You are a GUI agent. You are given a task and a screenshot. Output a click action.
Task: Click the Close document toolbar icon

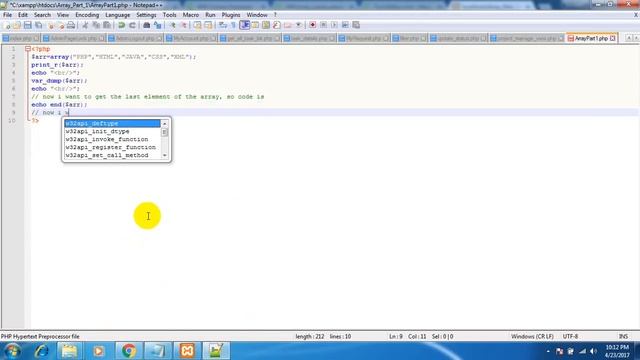[x=51, y=25]
